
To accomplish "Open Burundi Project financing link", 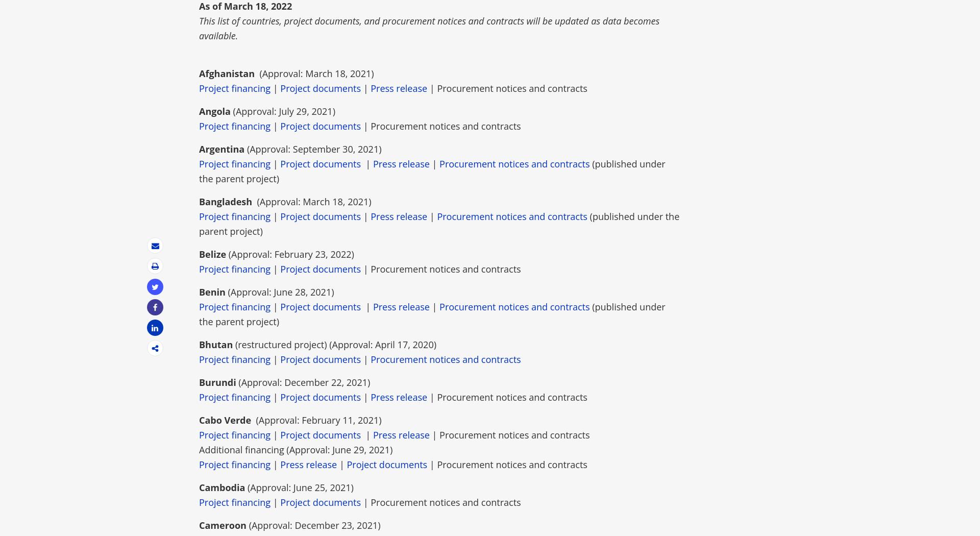I will 235,397.
